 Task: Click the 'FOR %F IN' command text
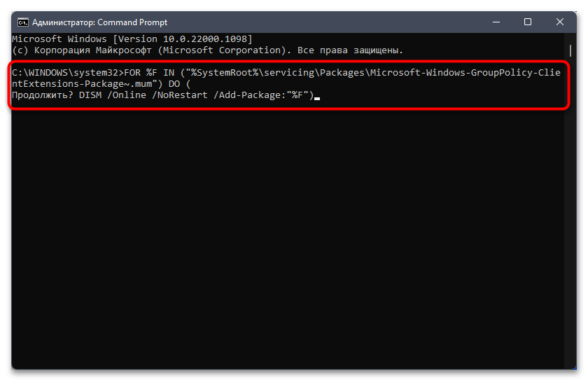coord(149,72)
